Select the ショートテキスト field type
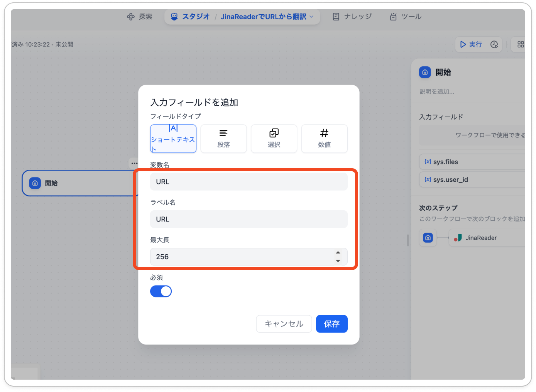Viewport: 536px width, 392px height. 173,139
